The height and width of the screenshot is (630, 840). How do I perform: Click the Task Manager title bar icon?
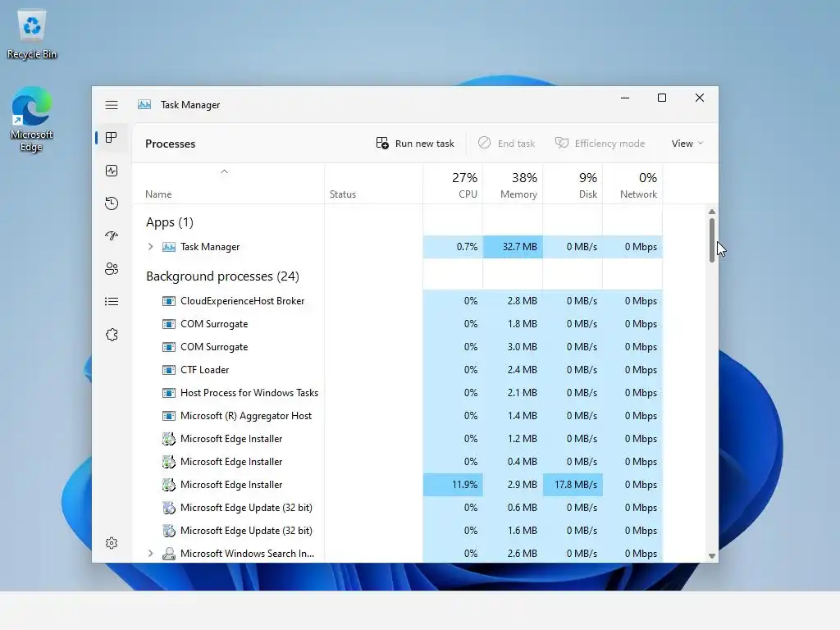[x=144, y=104]
